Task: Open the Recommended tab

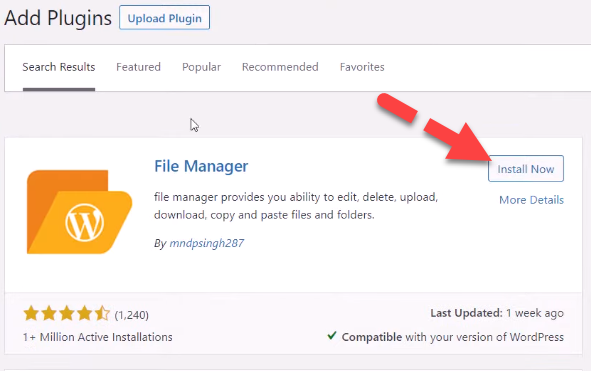Action: pyautogui.click(x=280, y=67)
